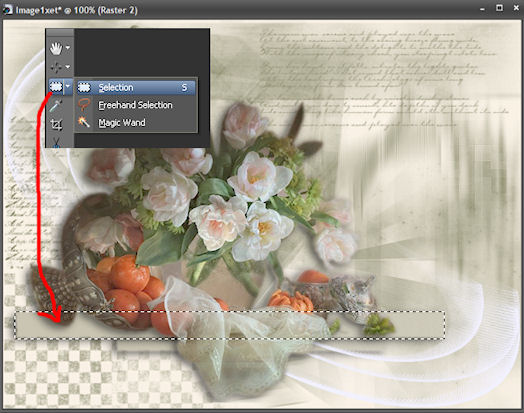Click the tool palette's top grip handle
This screenshot has height=413, width=524.
click(59, 32)
